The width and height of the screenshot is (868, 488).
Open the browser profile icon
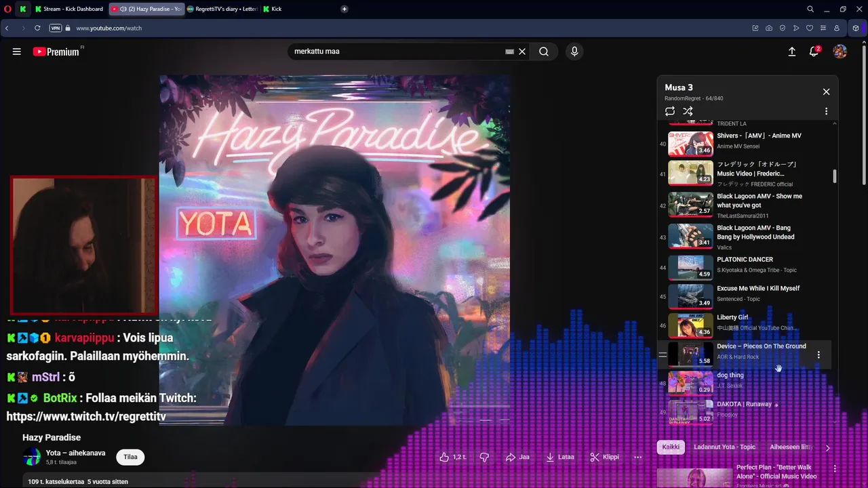click(837, 28)
